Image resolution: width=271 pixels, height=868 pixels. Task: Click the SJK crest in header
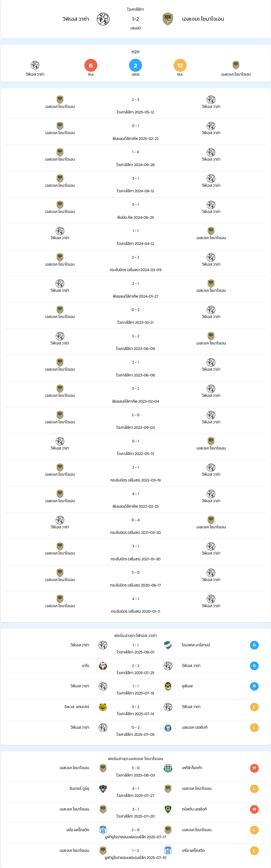point(168,19)
